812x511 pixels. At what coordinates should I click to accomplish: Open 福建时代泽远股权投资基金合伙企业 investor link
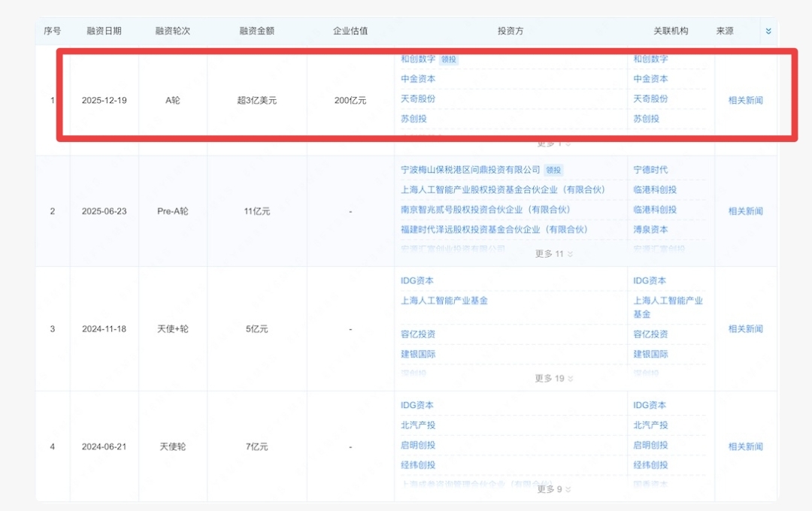point(494,229)
